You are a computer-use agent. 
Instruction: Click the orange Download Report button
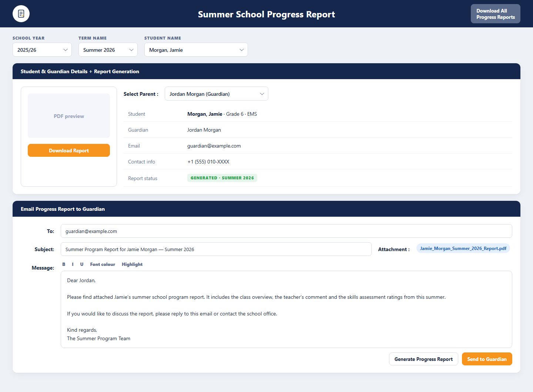pos(69,151)
